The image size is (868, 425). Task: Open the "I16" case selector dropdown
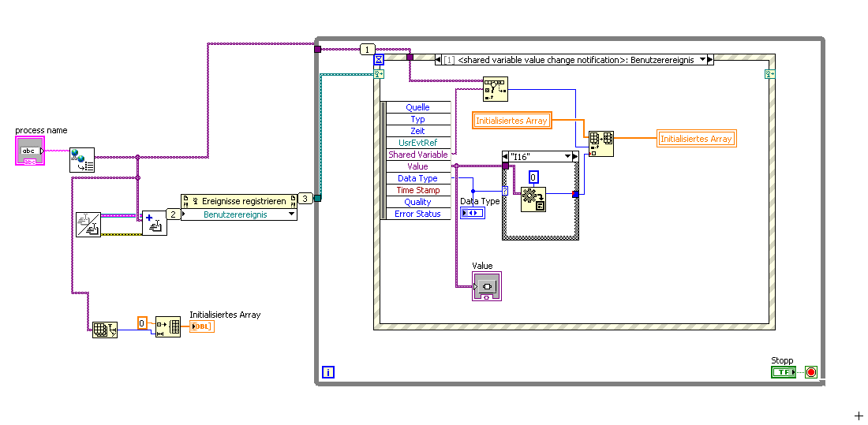[566, 157]
